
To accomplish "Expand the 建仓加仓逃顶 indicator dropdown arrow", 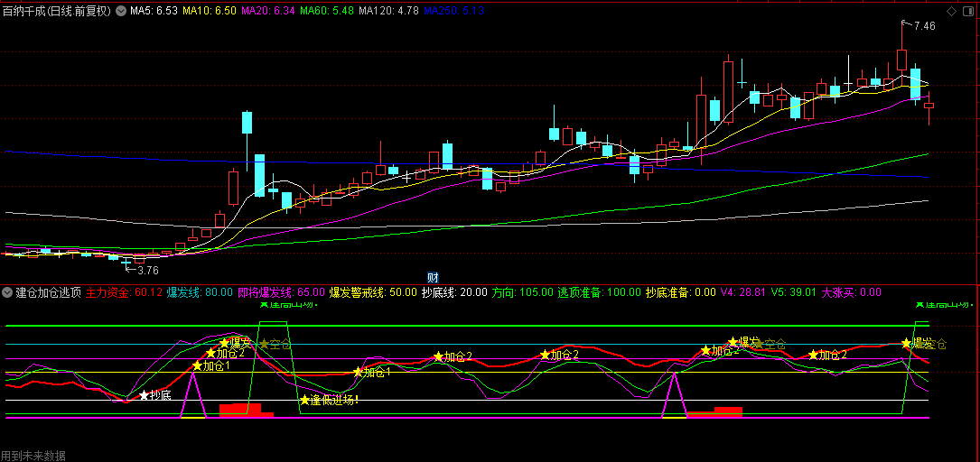I will coord(8,292).
